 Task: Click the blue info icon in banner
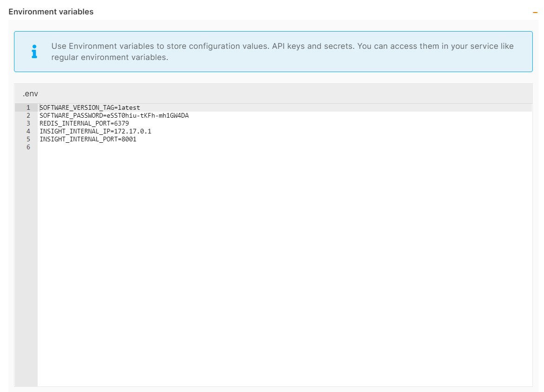click(x=34, y=52)
